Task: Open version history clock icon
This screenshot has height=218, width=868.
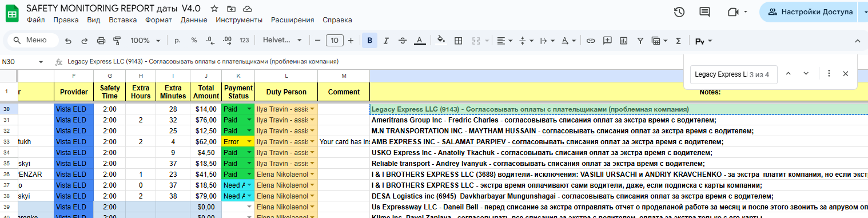Action: coord(679,12)
